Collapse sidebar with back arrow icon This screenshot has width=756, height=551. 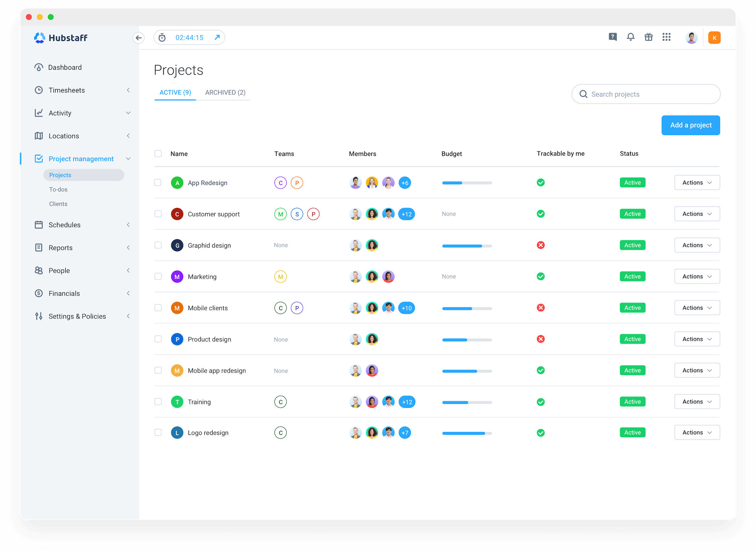(139, 38)
